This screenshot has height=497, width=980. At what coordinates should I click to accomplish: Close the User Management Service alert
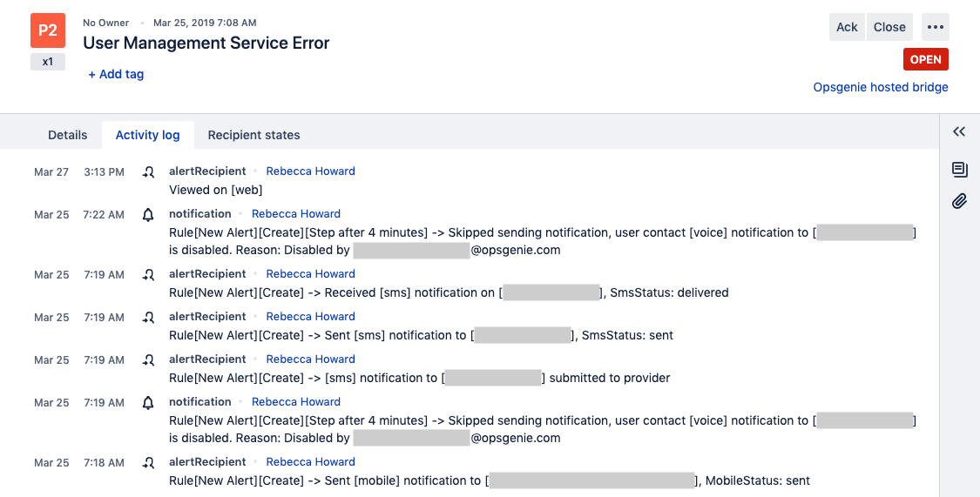tap(889, 27)
